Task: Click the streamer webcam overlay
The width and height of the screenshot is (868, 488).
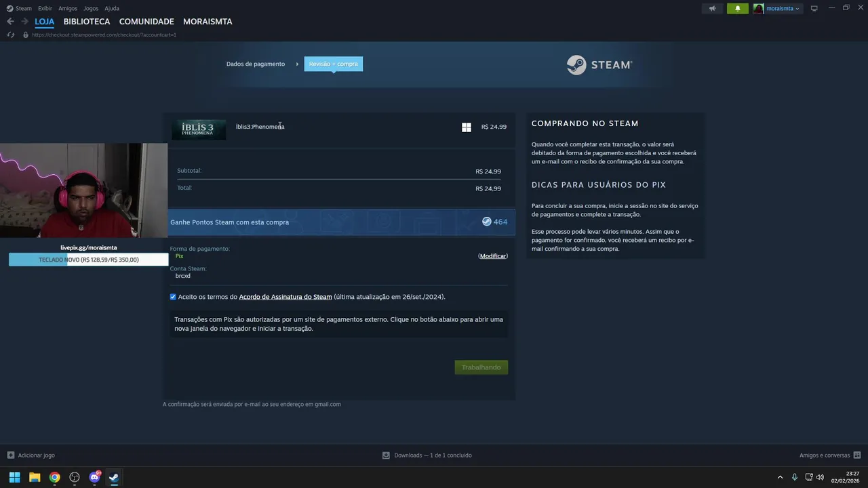Action: tap(83, 190)
